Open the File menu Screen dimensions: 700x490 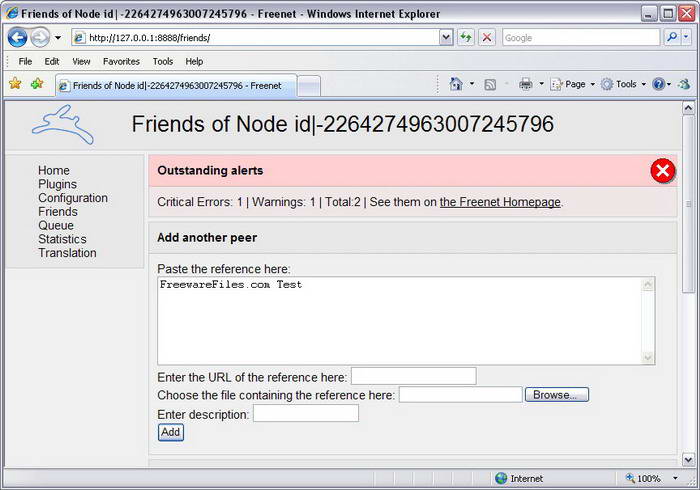tap(25, 61)
